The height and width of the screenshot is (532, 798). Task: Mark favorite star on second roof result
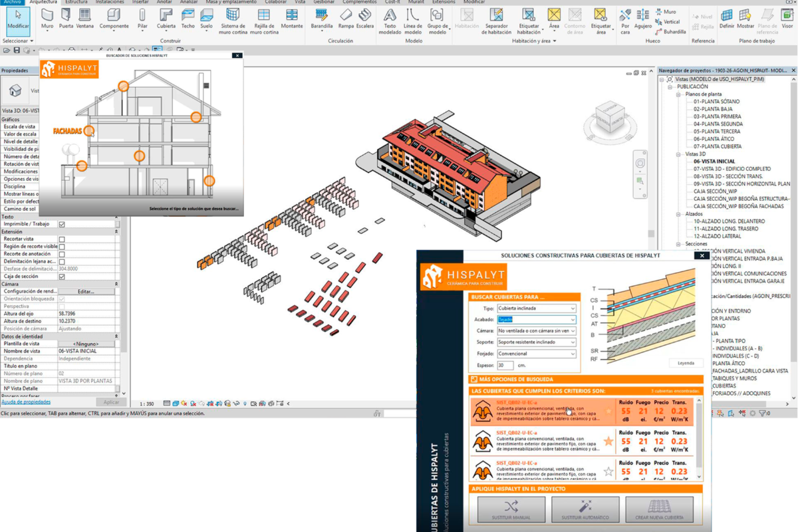[608, 442]
